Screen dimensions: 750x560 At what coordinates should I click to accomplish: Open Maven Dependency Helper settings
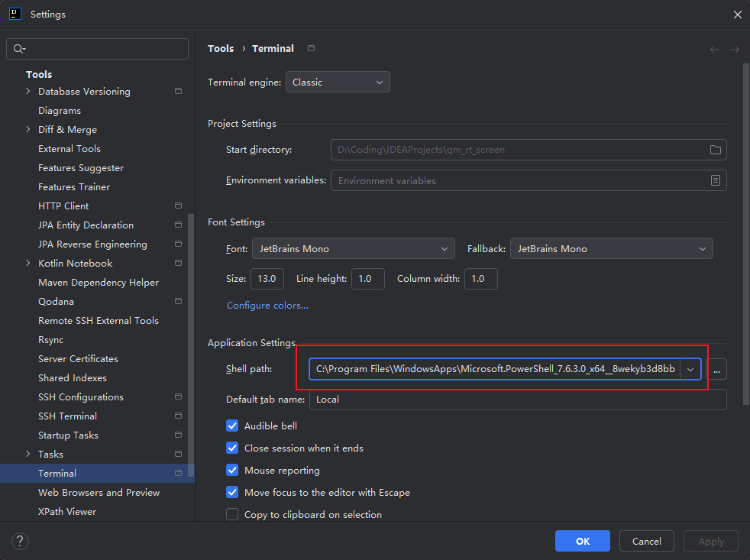pos(99,283)
